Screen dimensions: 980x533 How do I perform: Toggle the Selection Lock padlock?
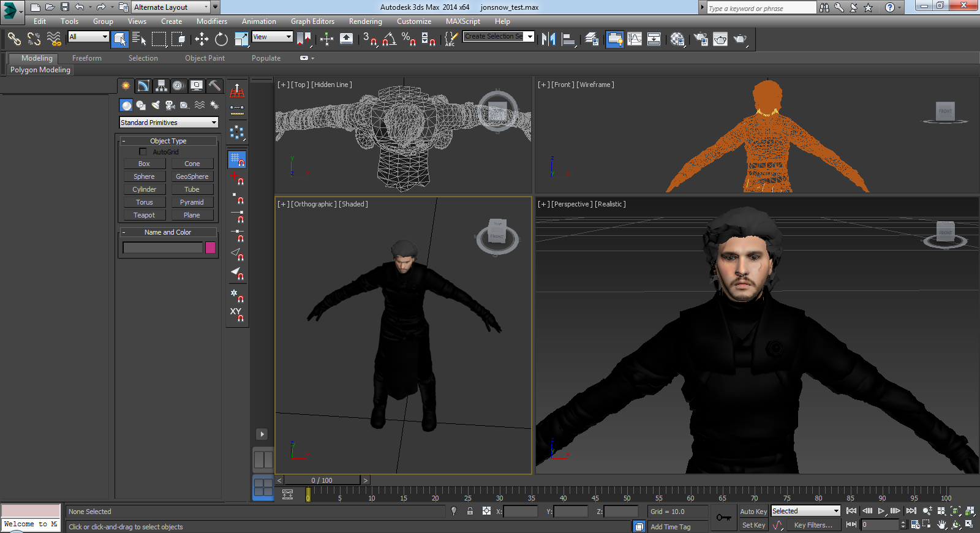click(470, 511)
